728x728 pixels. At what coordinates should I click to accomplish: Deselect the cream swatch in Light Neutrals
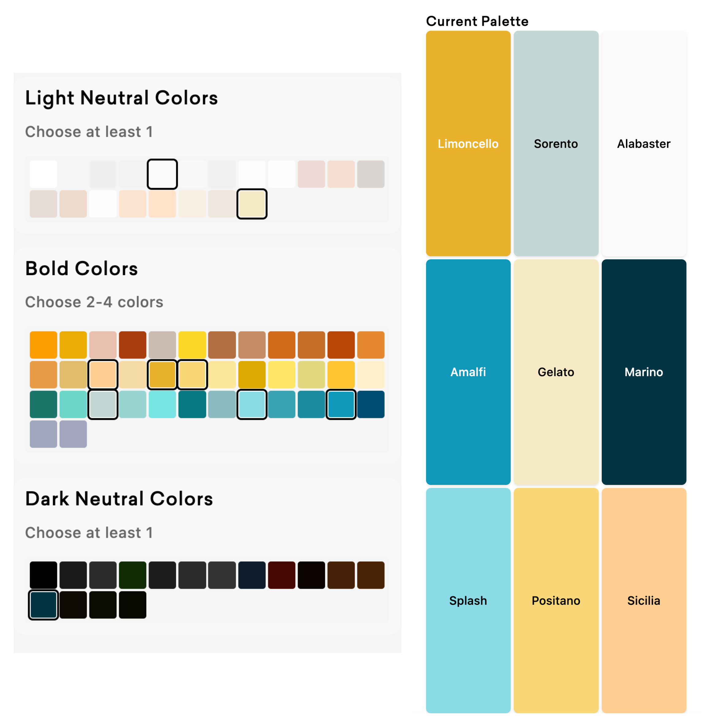[252, 204]
